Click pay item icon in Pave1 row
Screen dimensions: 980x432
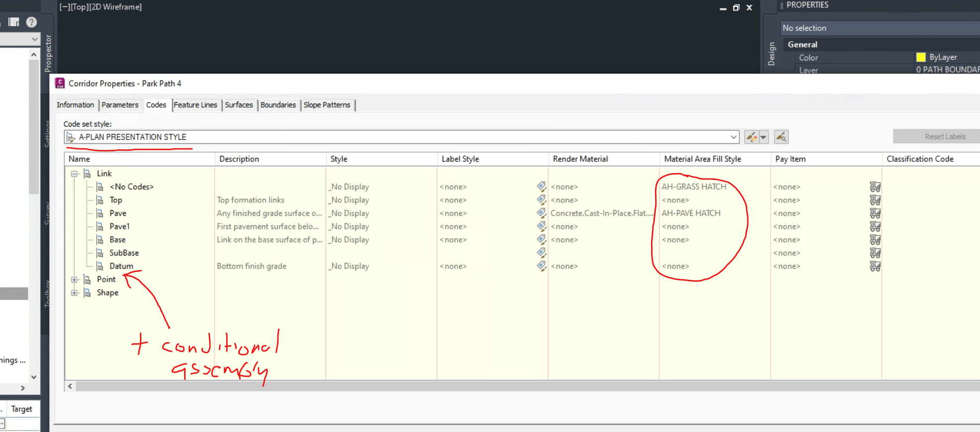[875, 227]
